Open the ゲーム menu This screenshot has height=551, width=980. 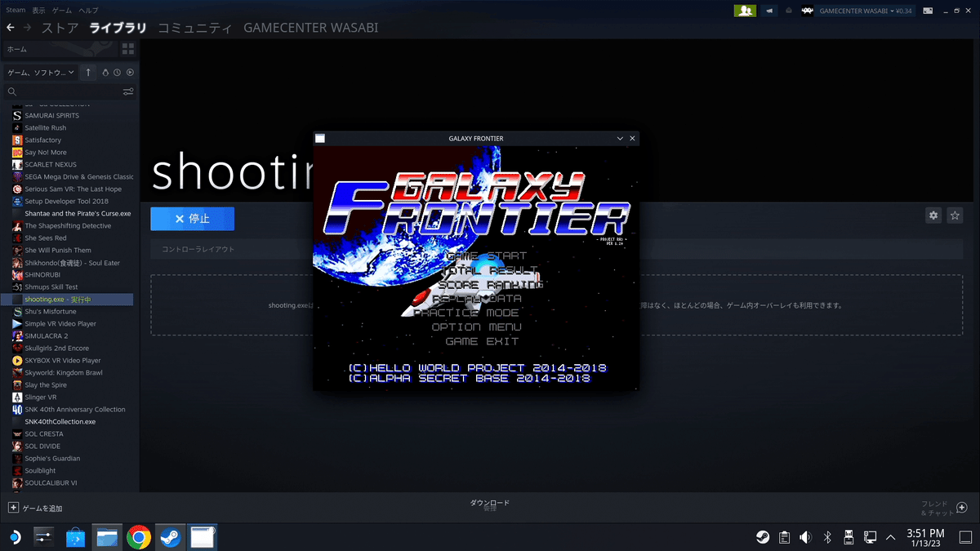[x=61, y=10]
